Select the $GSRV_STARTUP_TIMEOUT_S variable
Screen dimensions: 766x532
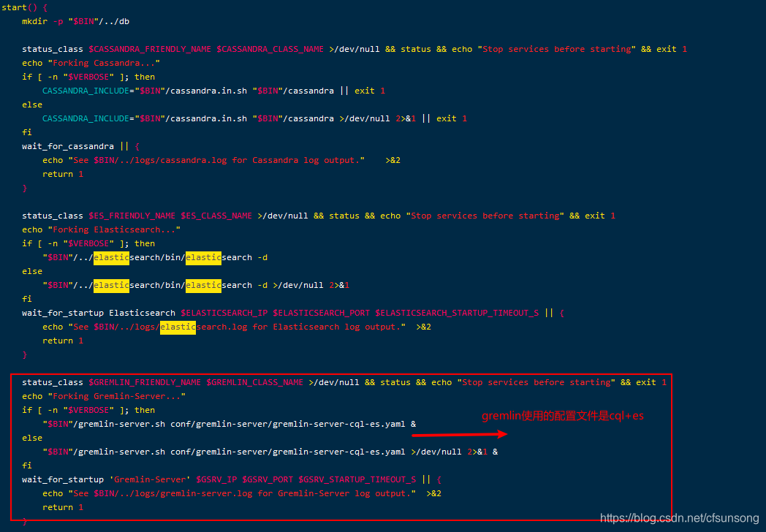click(357, 479)
